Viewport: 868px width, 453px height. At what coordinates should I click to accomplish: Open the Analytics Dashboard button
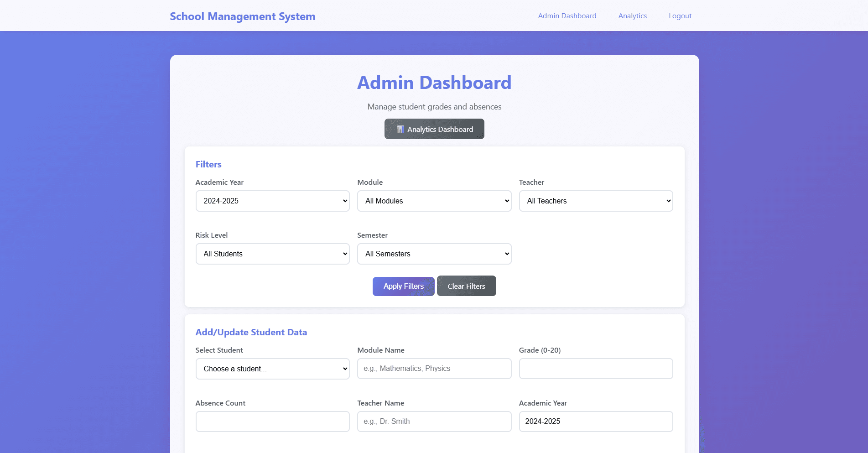coord(434,130)
